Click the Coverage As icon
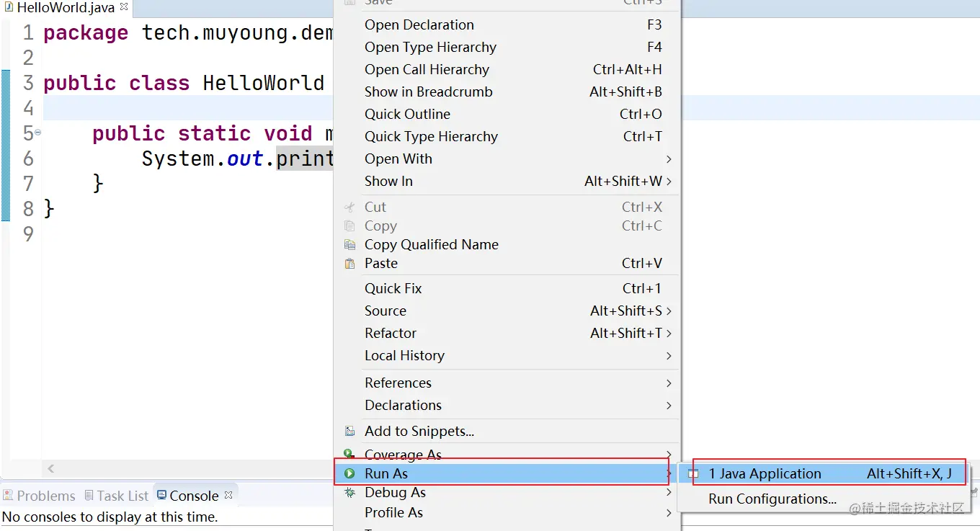 pyautogui.click(x=349, y=454)
